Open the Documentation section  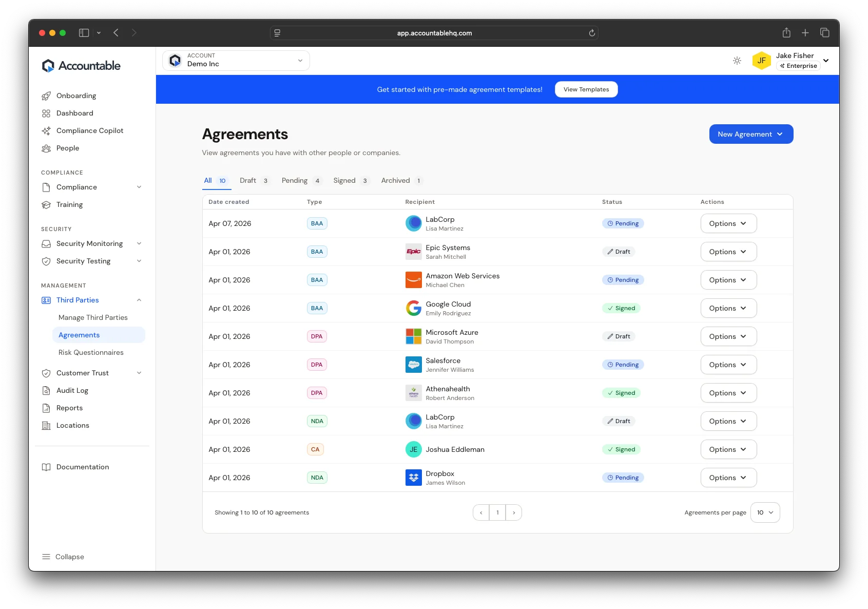tap(82, 467)
